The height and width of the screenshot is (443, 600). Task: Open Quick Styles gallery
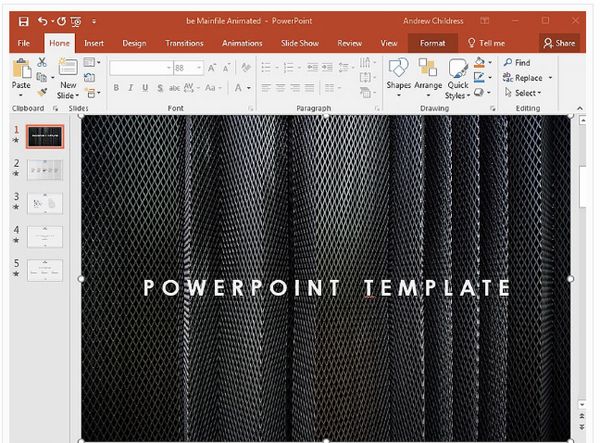click(x=458, y=78)
